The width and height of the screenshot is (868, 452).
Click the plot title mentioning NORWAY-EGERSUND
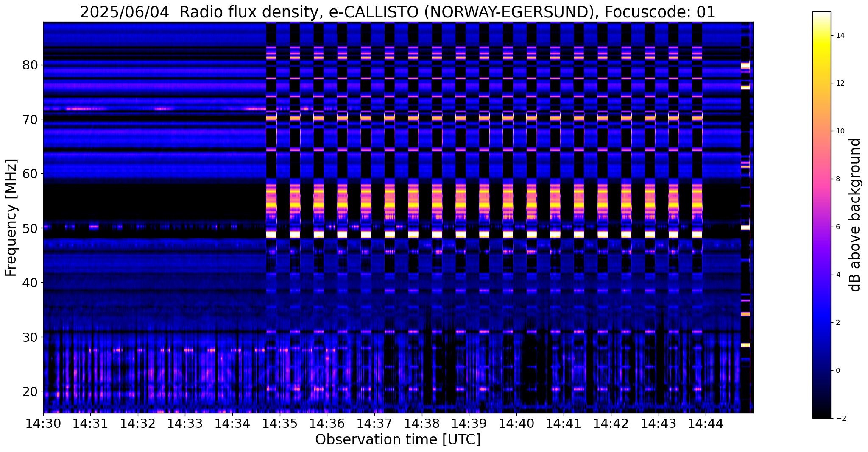398,11
